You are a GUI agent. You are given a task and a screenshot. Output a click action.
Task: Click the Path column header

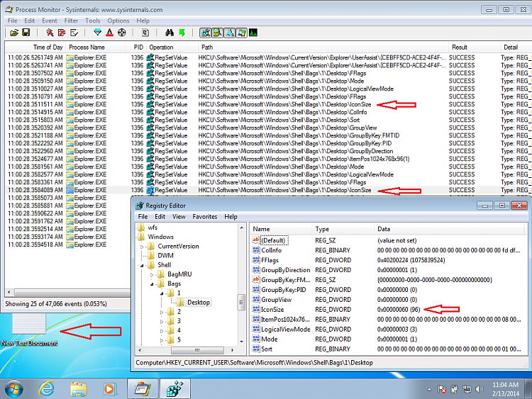pyautogui.click(x=207, y=47)
